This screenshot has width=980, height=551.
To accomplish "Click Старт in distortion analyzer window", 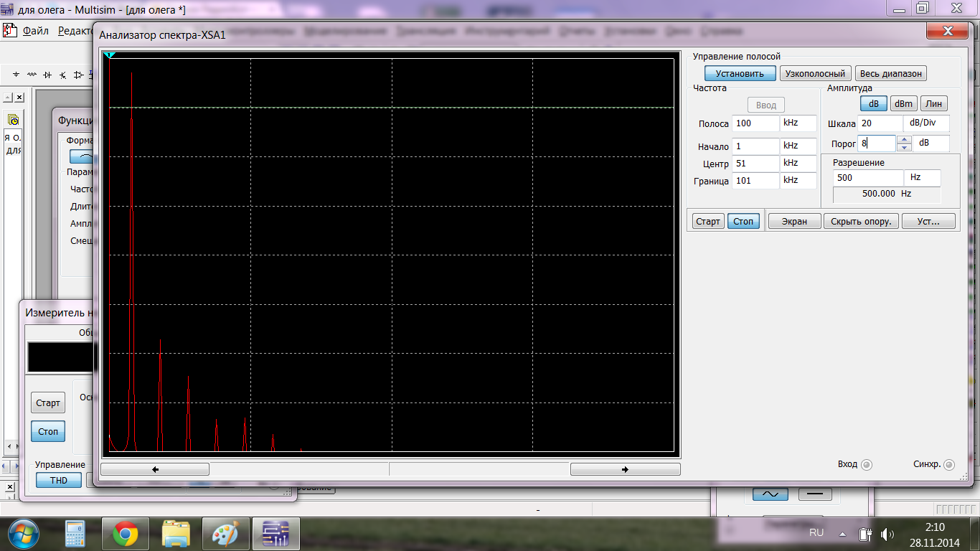I will (x=48, y=402).
